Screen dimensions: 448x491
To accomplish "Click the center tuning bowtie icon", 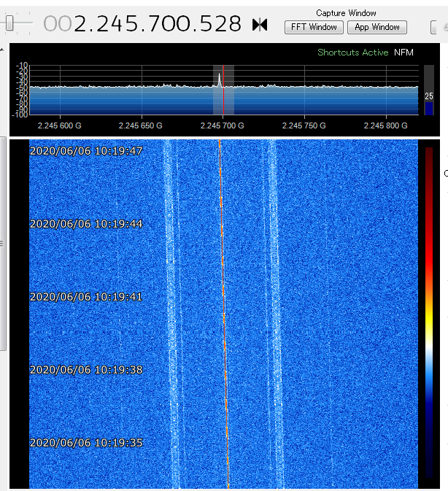I will pos(260,24).
